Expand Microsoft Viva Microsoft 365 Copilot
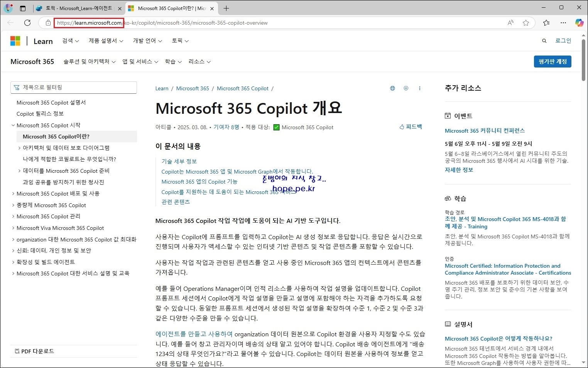The height and width of the screenshot is (368, 588). click(60, 228)
